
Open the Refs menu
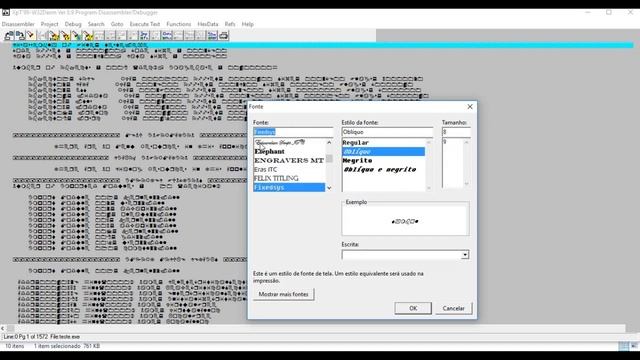click(230, 24)
